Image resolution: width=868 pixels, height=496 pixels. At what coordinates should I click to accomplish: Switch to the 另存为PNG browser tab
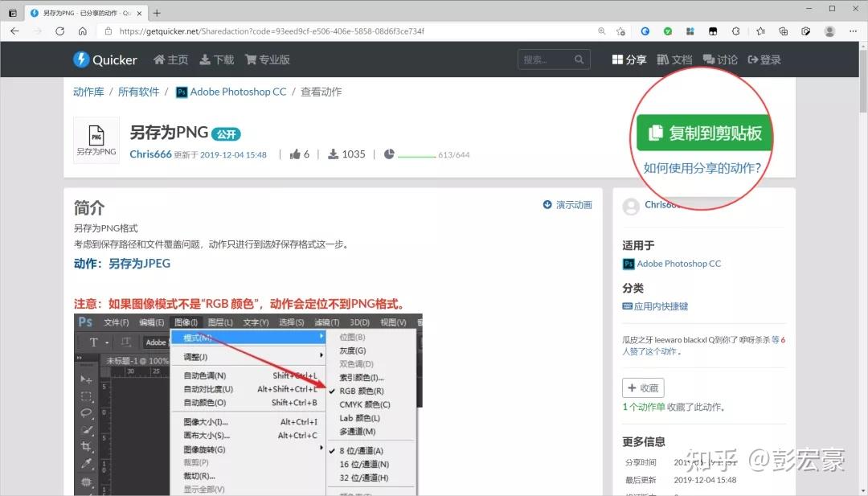(x=76, y=13)
